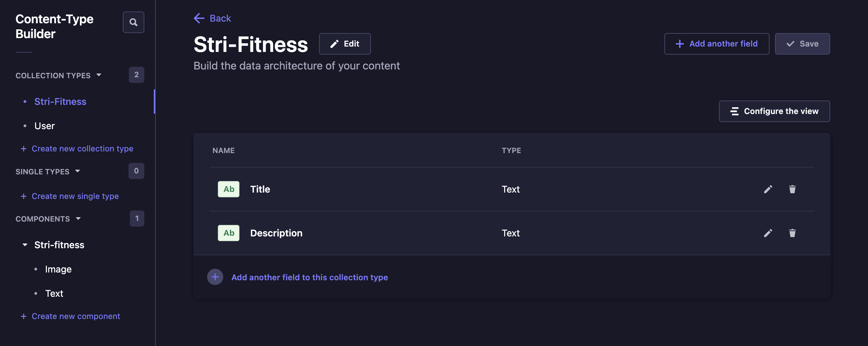The width and height of the screenshot is (868, 346).
Task: Click the Ab icon beside Title
Action: pos(229,189)
